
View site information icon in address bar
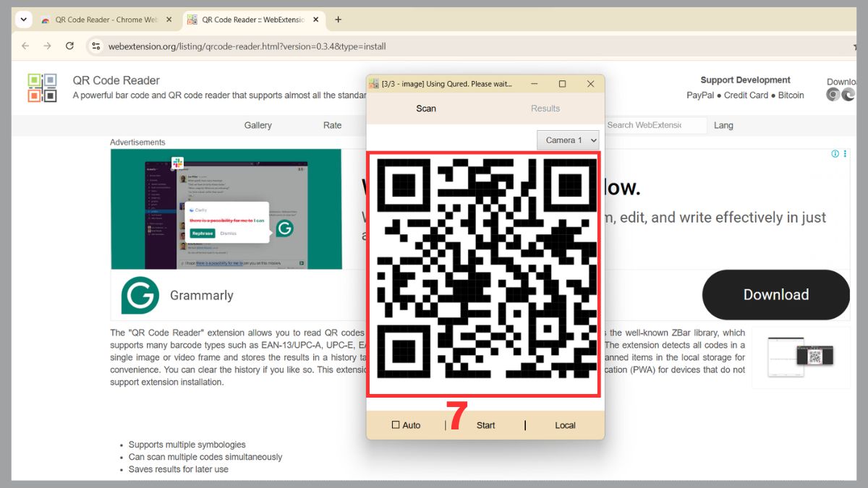[95, 46]
